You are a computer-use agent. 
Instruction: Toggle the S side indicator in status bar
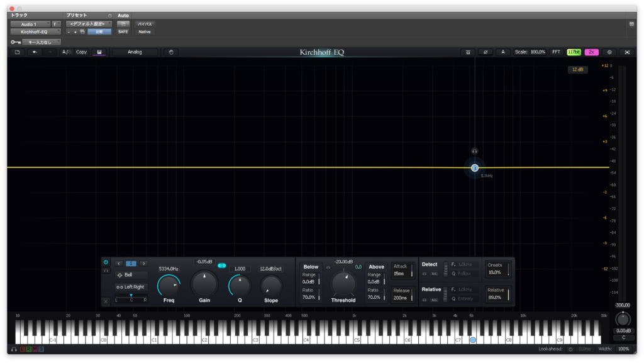pos(41,349)
